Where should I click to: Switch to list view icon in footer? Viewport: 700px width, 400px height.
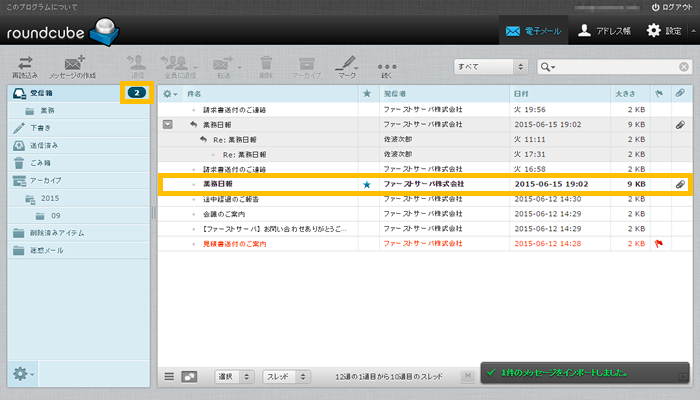pos(169,376)
